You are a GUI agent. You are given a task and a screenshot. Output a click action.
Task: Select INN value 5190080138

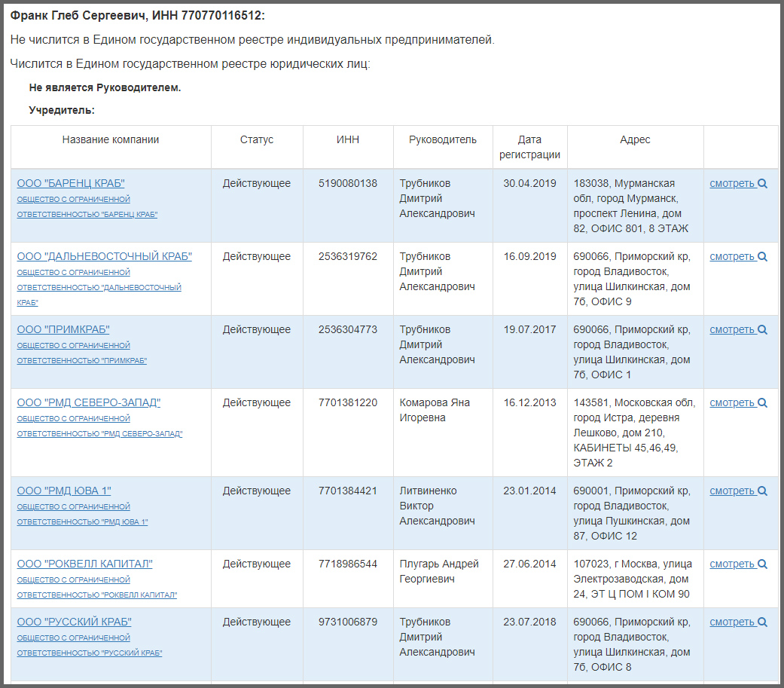pos(348,183)
